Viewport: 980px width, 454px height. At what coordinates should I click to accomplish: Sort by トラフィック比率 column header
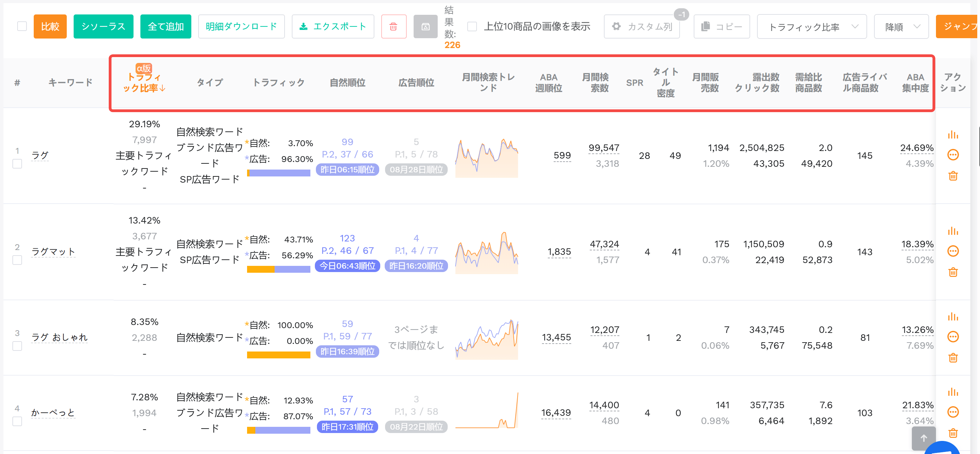144,83
